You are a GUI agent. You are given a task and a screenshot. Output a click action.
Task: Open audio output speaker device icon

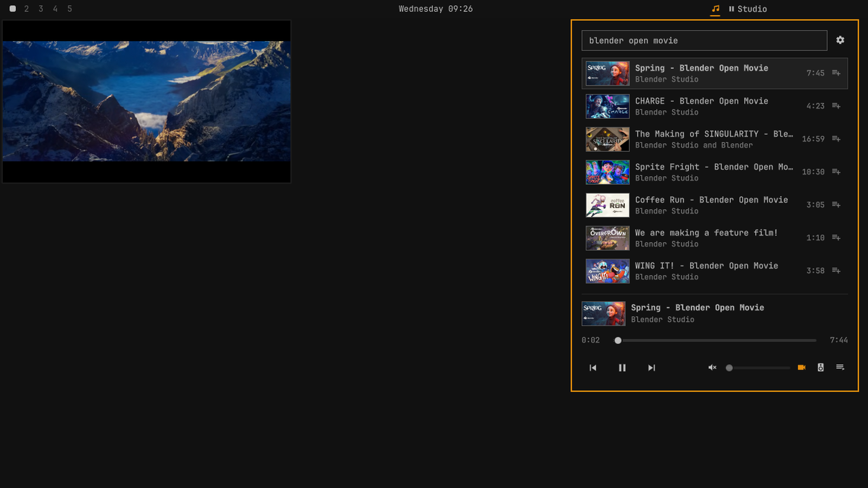click(x=821, y=368)
